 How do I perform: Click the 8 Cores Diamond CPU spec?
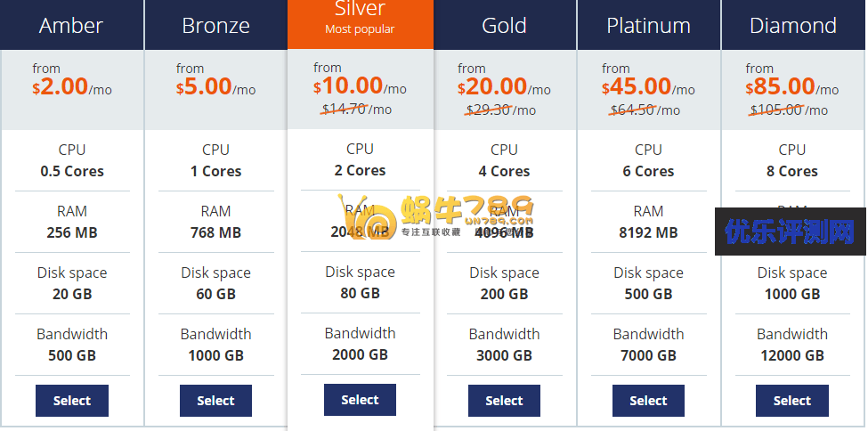pos(792,171)
